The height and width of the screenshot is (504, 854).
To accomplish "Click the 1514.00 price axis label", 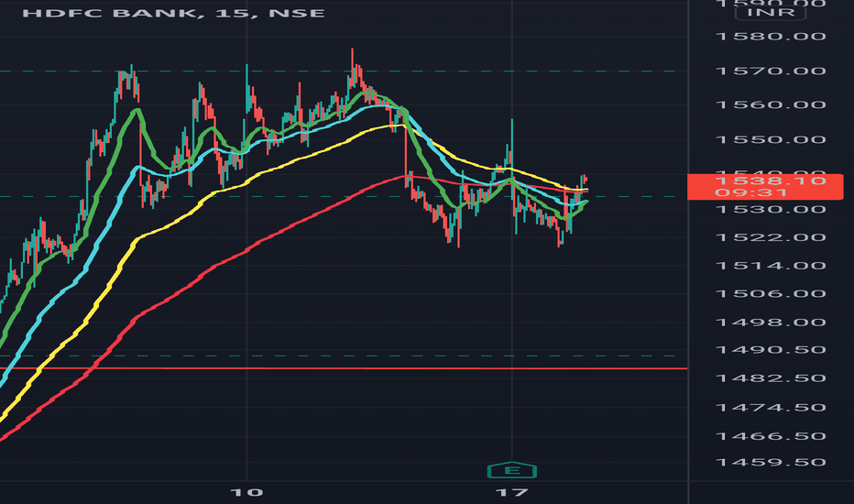I will tap(771, 266).
